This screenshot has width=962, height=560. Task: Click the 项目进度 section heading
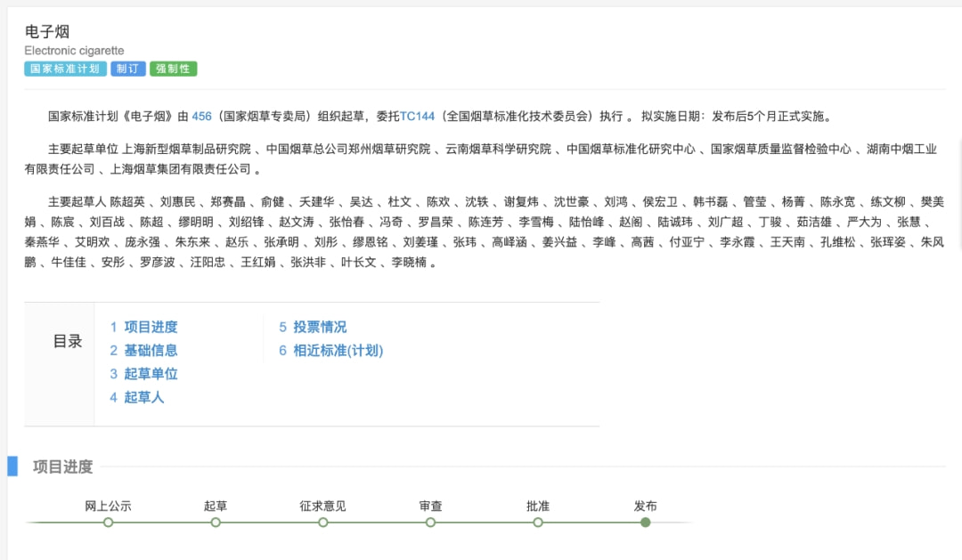tap(62, 467)
